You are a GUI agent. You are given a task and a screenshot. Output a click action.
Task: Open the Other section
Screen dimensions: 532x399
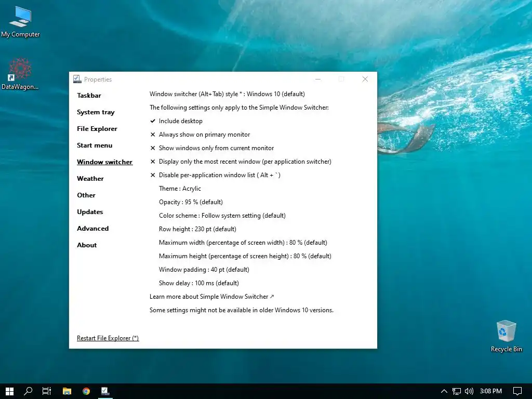[x=86, y=195]
